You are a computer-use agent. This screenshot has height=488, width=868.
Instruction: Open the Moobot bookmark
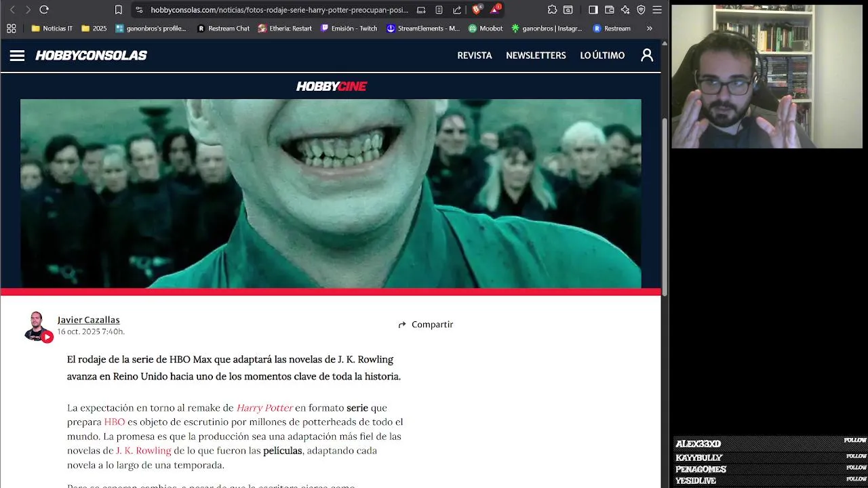[486, 28]
